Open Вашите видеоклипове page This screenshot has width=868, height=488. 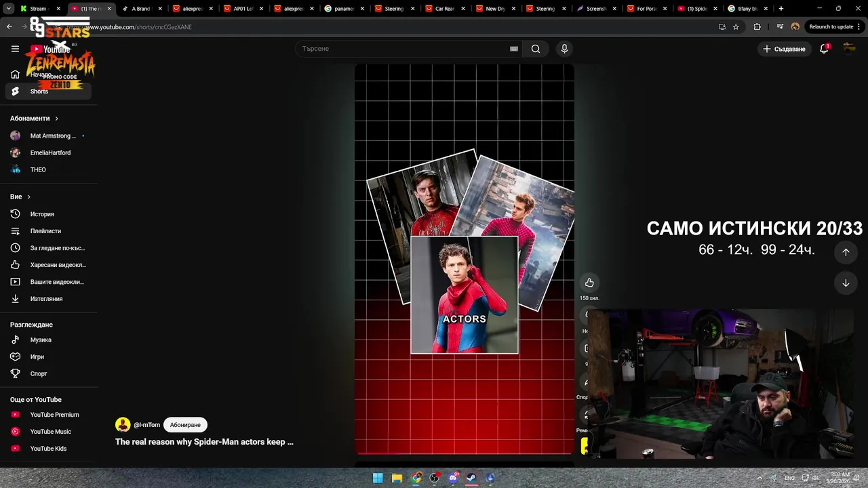coord(48,282)
